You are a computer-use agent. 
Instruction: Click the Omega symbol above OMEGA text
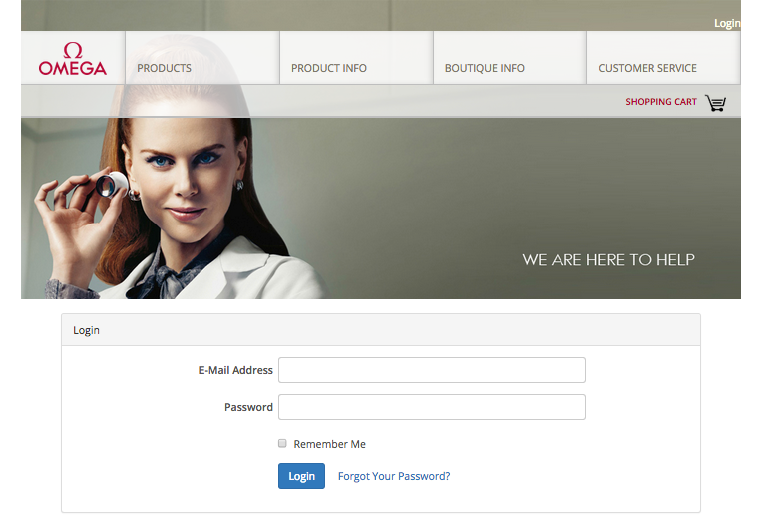coord(73,50)
